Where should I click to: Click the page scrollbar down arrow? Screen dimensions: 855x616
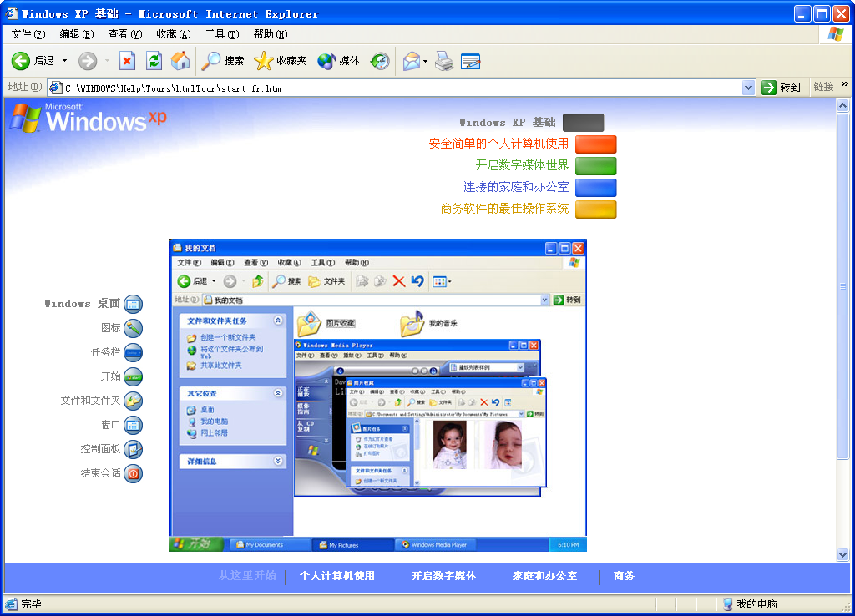point(843,555)
